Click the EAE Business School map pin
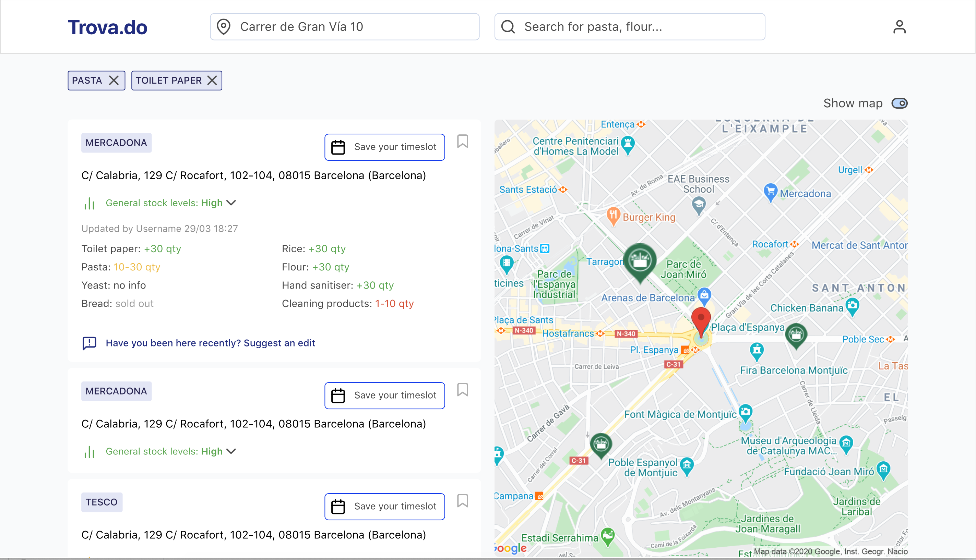Image resolution: width=976 pixels, height=560 pixels. pyautogui.click(x=699, y=205)
